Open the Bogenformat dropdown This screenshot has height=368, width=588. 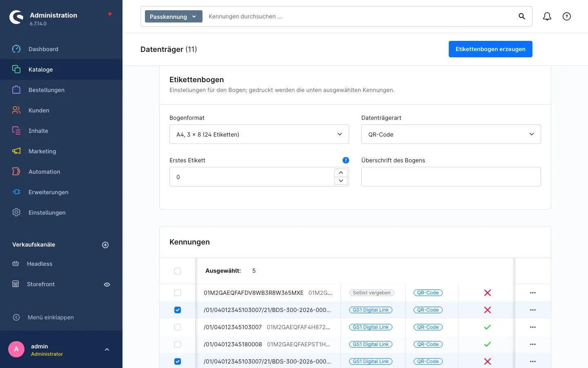pyautogui.click(x=259, y=134)
